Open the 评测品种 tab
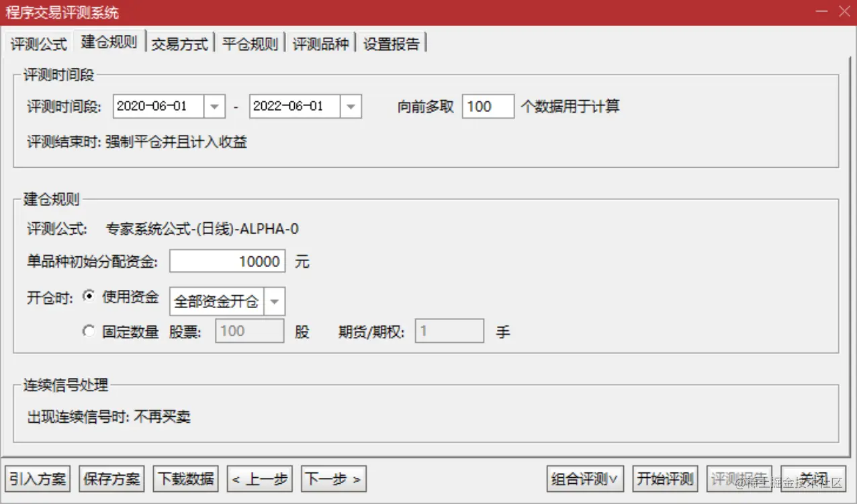The width and height of the screenshot is (857, 504). point(321,44)
